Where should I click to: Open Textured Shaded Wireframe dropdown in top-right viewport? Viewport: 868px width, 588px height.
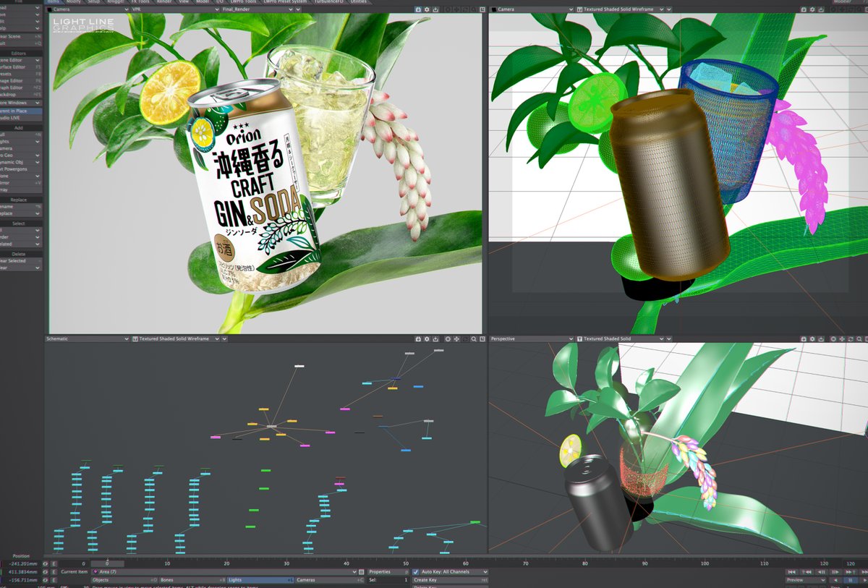pyautogui.click(x=621, y=9)
